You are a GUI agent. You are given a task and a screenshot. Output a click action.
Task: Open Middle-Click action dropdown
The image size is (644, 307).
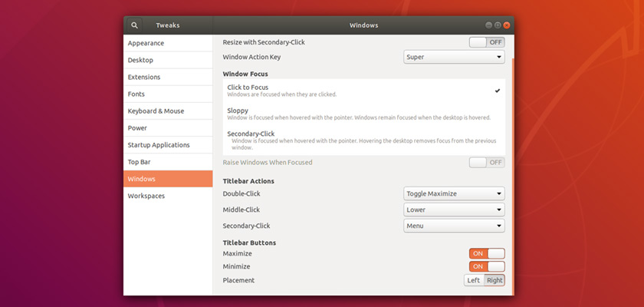pyautogui.click(x=454, y=210)
